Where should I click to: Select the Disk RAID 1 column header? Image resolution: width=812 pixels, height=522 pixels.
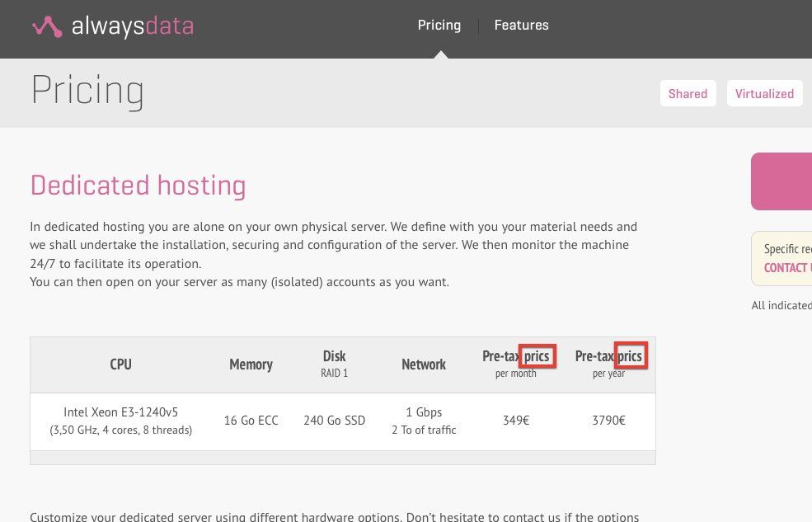pyautogui.click(x=334, y=363)
